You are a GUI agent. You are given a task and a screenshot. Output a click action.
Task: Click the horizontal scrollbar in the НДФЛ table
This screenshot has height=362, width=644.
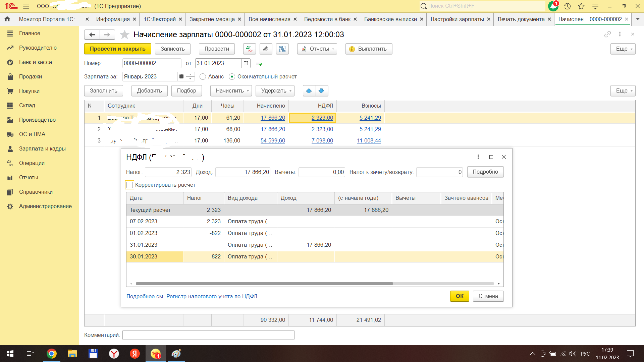[264, 284]
